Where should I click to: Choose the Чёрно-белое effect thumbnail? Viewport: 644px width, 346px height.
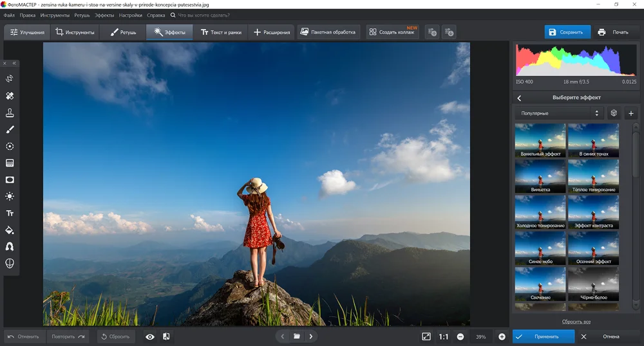[x=593, y=284]
